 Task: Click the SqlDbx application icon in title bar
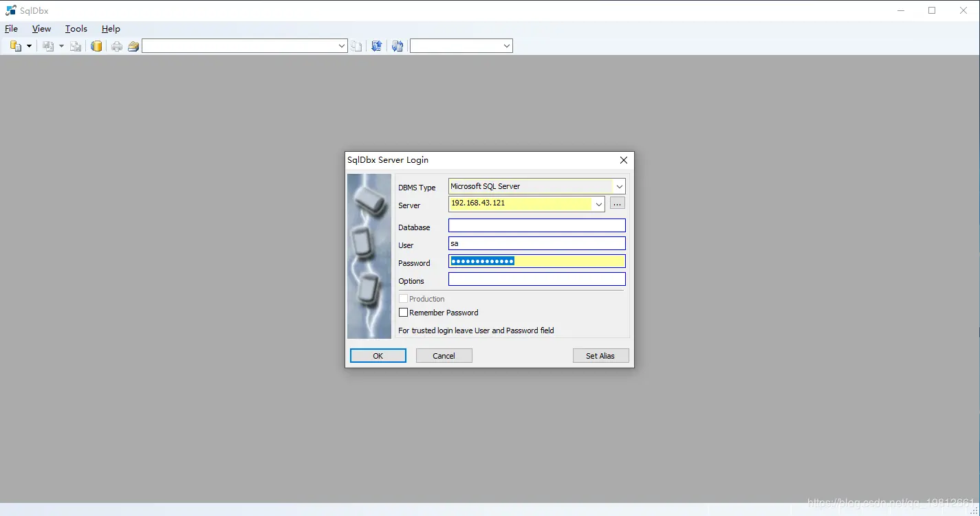coord(10,10)
